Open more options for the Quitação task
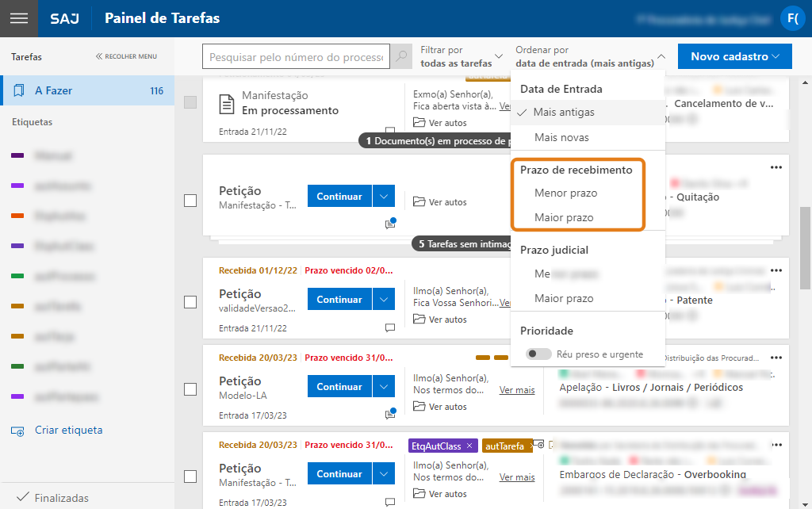 click(776, 167)
